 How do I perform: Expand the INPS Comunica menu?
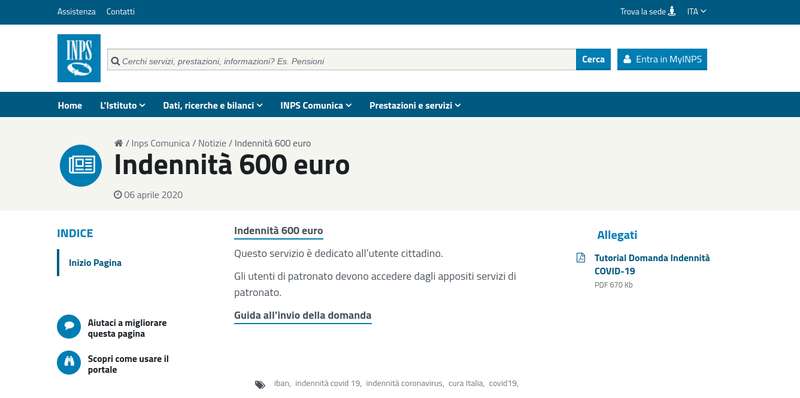[x=316, y=105]
